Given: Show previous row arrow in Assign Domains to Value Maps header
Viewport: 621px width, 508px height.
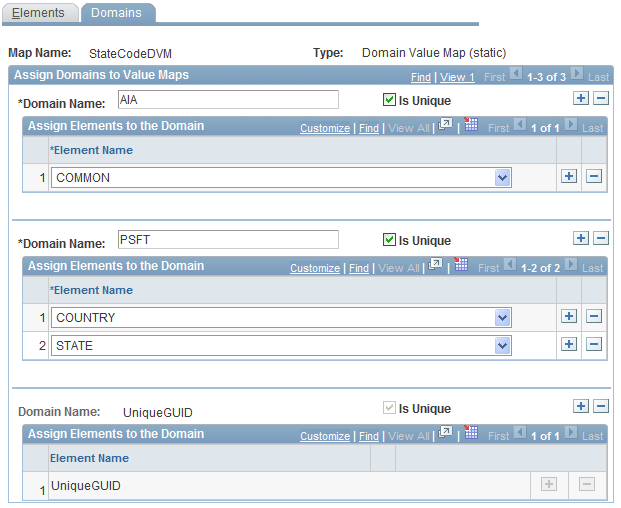Looking at the screenshot, I should pos(516,74).
